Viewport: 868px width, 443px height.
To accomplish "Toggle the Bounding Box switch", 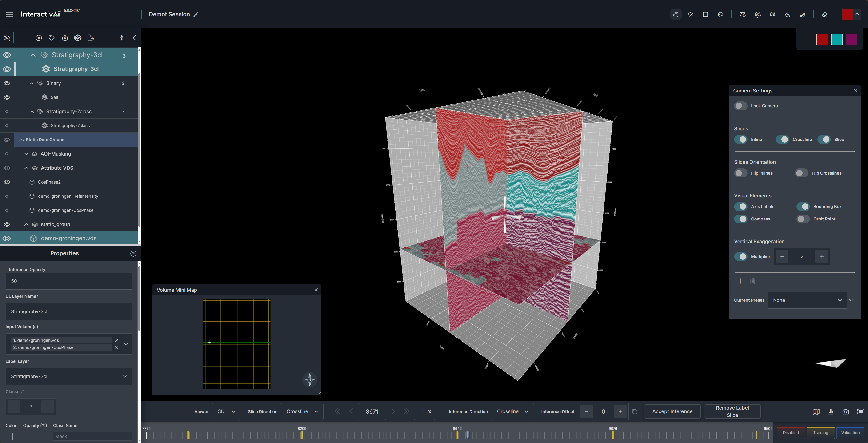I will [x=803, y=207].
